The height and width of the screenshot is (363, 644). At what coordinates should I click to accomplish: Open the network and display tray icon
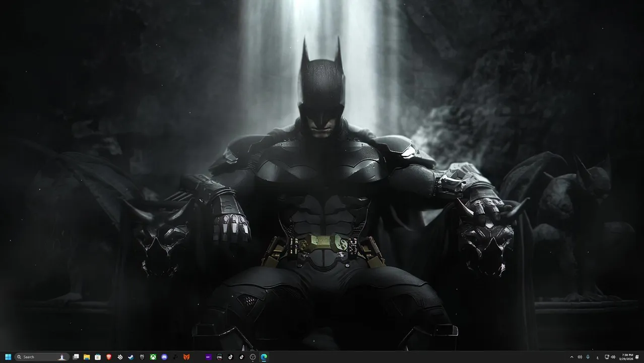607,357
